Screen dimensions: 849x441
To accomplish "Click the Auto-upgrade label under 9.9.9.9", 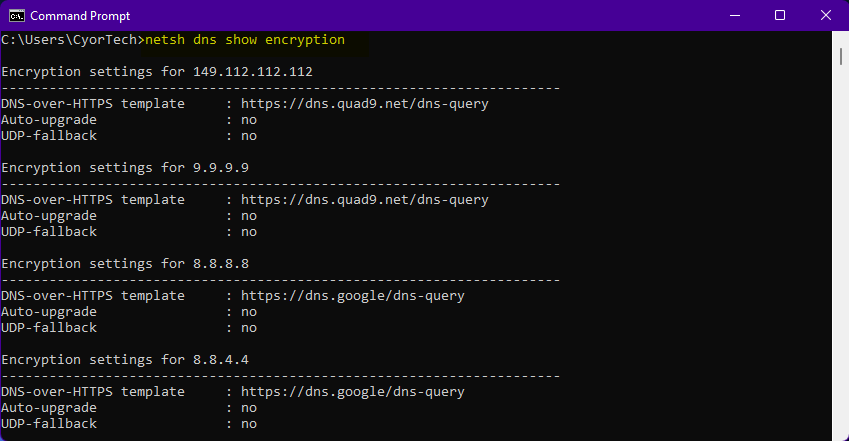I will (x=49, y=216).
